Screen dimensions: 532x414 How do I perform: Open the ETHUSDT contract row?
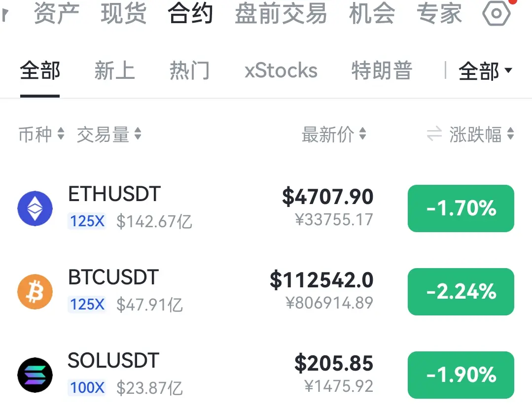pyautogui.click(x=266, y=208)
